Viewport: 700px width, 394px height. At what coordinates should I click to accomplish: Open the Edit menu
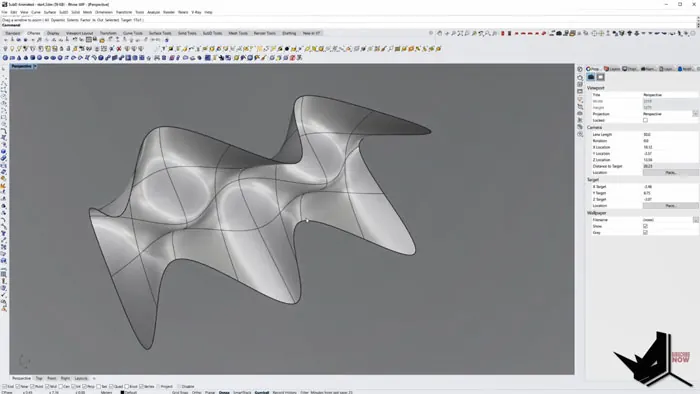tap(14, 12)
